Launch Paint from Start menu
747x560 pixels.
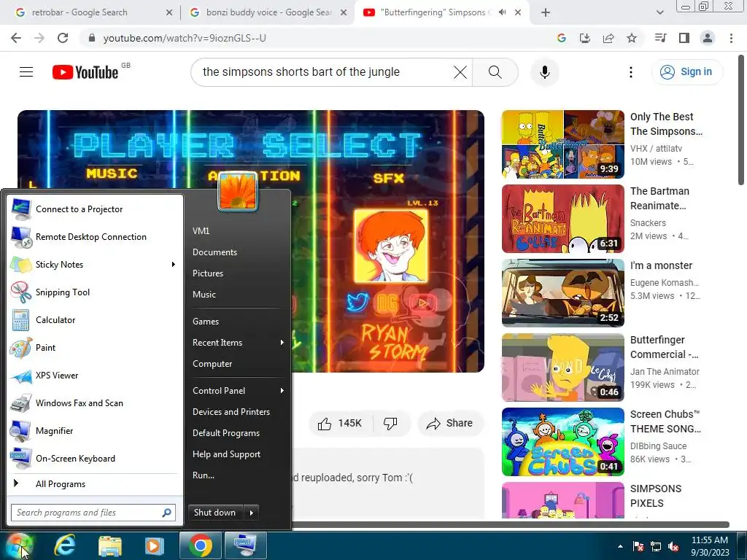tap(94, 348)
